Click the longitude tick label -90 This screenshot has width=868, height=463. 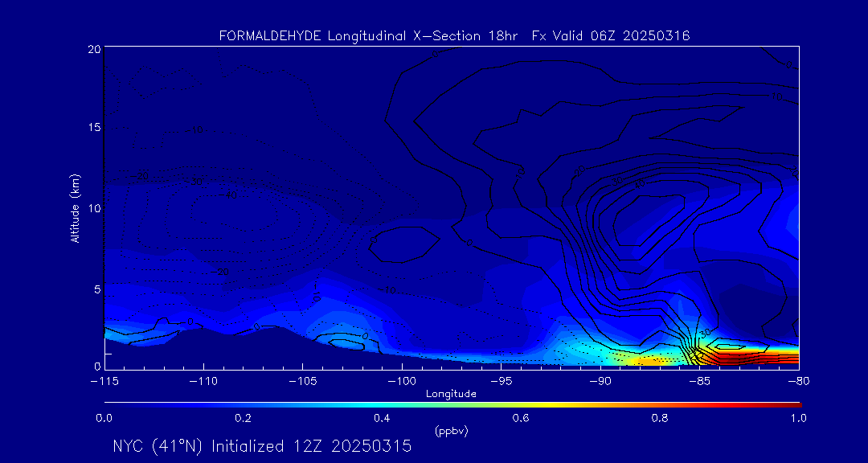[x=600, y=382]
